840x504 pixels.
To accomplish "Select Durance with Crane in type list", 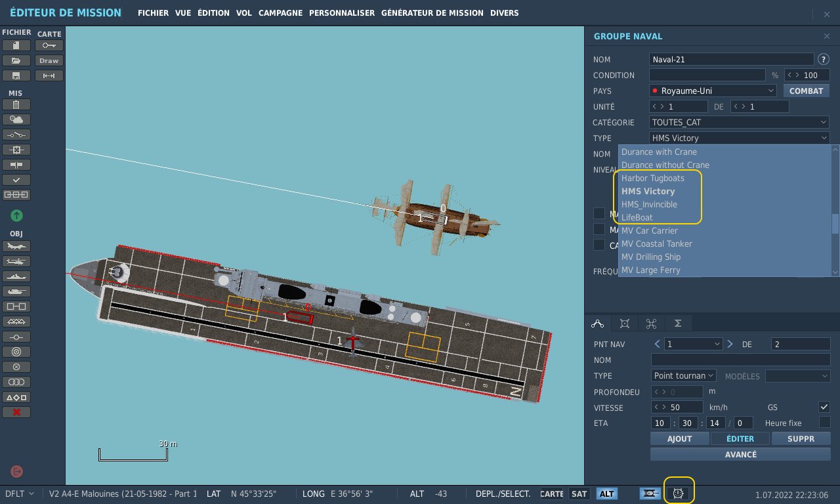I will [724, 152].
